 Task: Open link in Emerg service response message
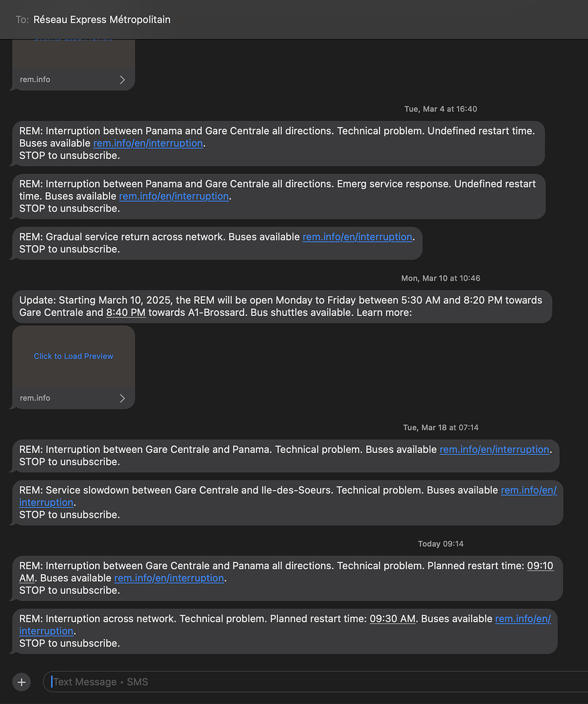coord(174,196)
